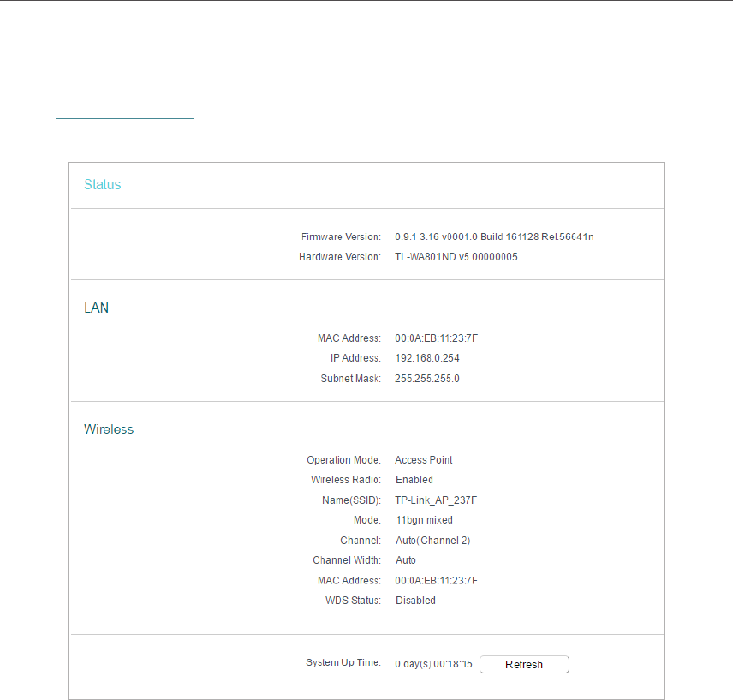
Task: Select IP address 192.168.0.254
Action: [427, 358]
